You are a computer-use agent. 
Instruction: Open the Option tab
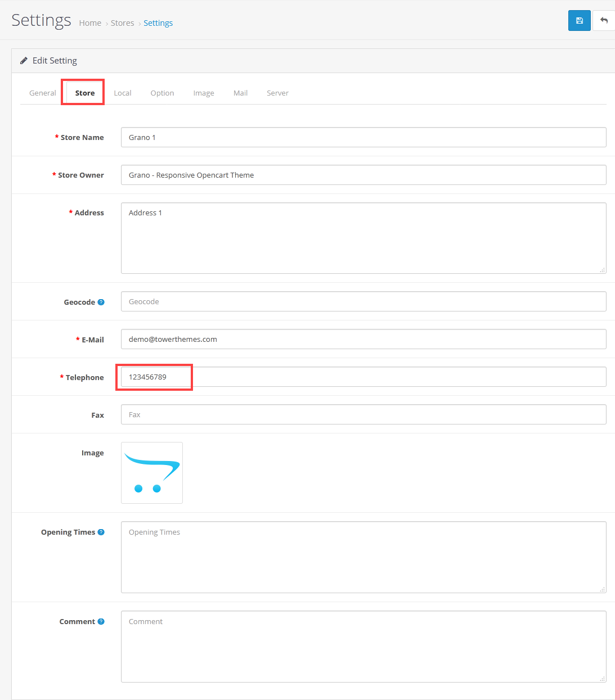point(162,93)
